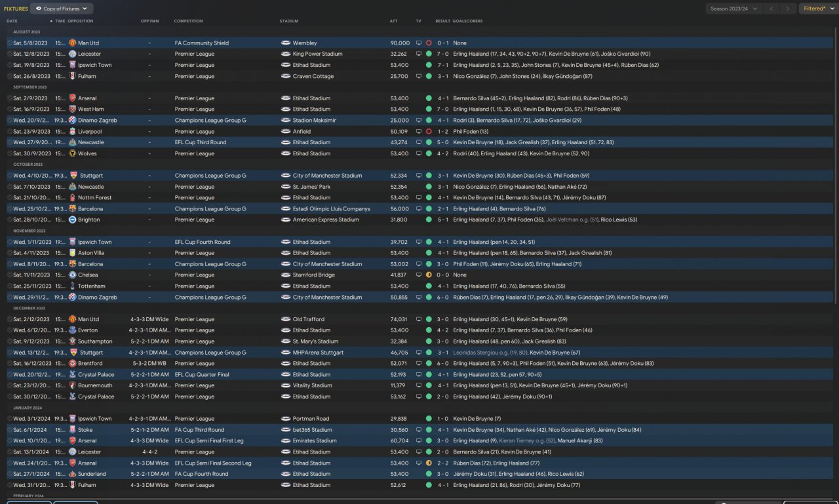Click the Stoke club badge
This screenshot has height=504, width=839.
click(72, 430)
